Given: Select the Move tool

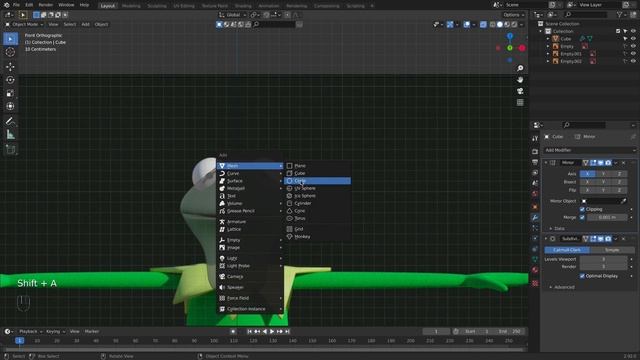Looking at the screenshot, I should click(10, 67).
